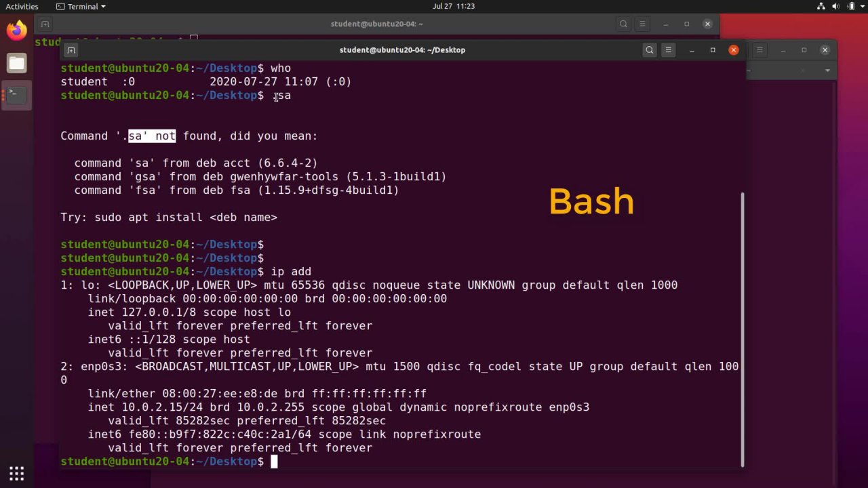868x488 pixels.
Task: Open the dropdown arrow on the background window
Action: point(827,70)
